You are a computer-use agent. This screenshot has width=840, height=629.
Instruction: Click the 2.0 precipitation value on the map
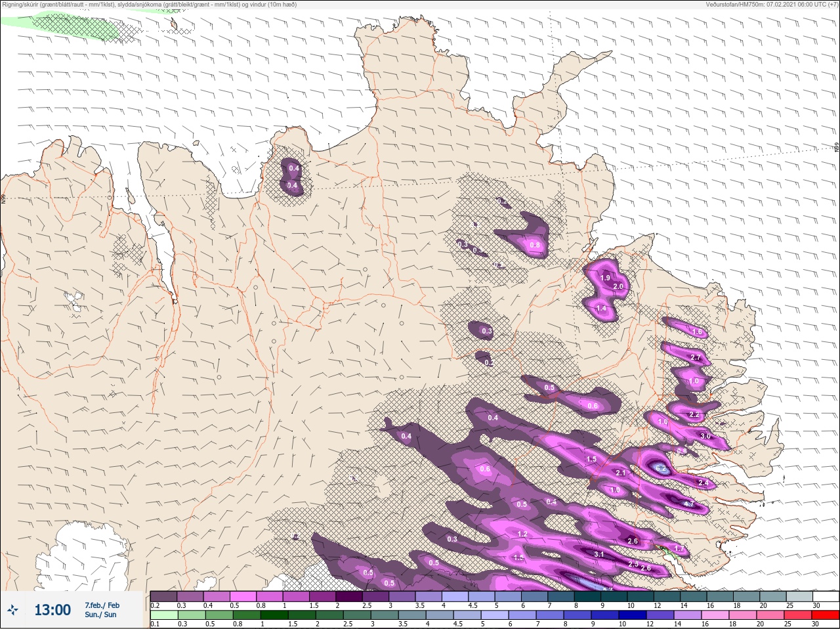618,287
